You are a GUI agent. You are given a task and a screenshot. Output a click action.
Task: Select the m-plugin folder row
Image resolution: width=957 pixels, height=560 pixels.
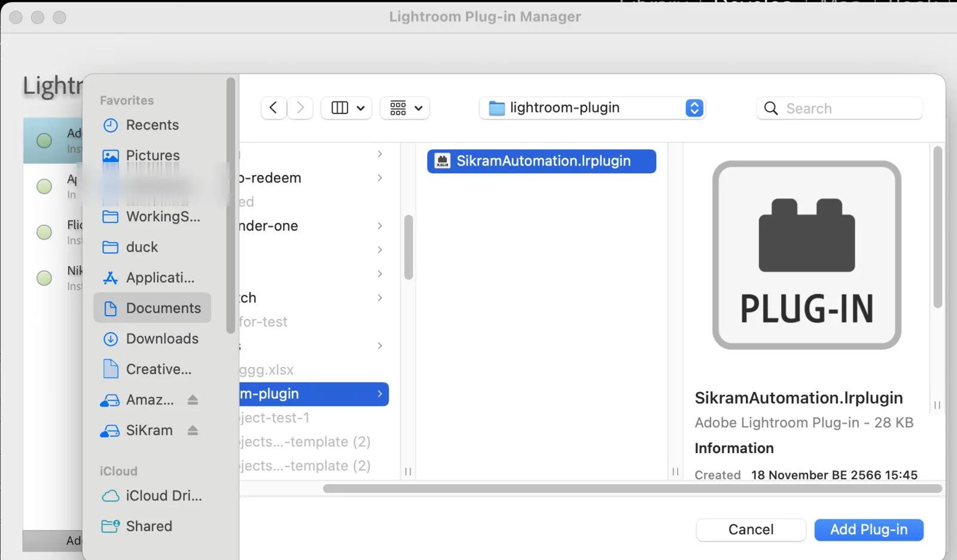pos(314,394)
